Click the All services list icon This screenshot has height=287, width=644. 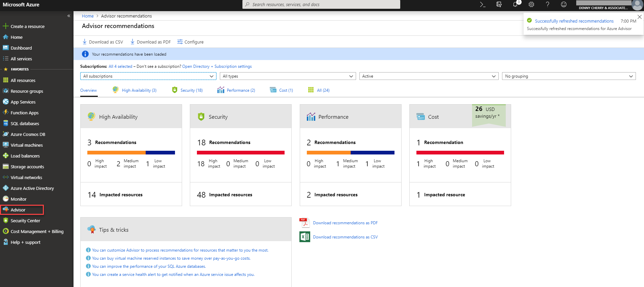6,59
